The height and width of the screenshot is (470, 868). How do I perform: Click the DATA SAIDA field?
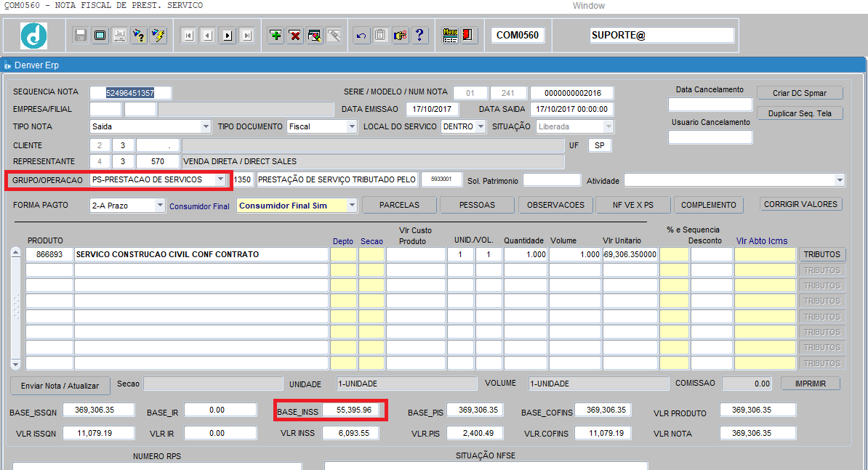click(x=572, y=109)
